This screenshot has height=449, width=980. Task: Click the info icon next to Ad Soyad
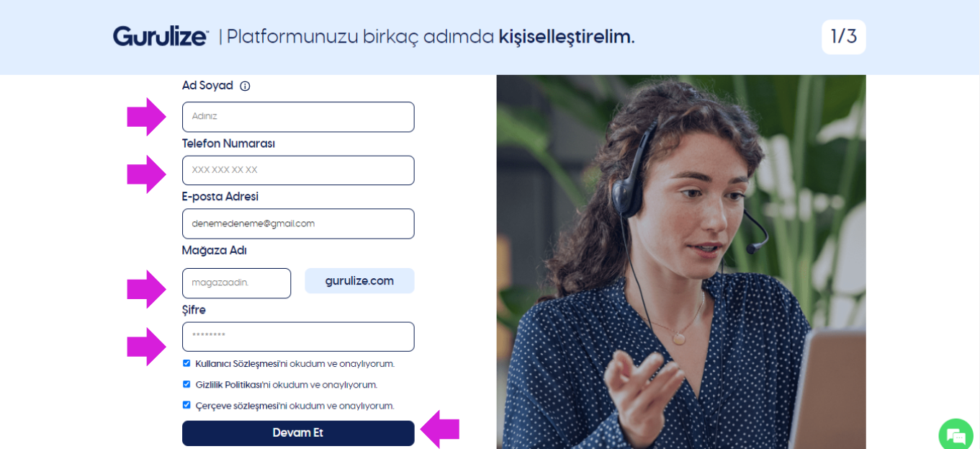click(x=245, y=86)
